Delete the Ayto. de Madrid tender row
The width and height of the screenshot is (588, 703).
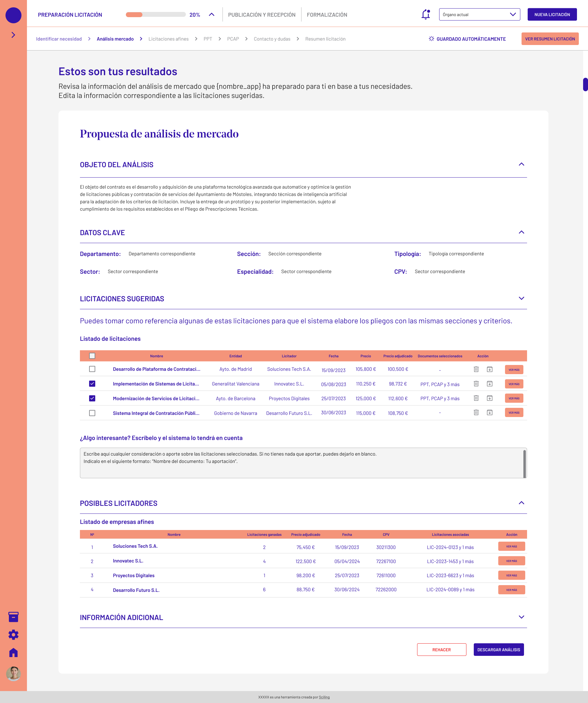point(476,369)
